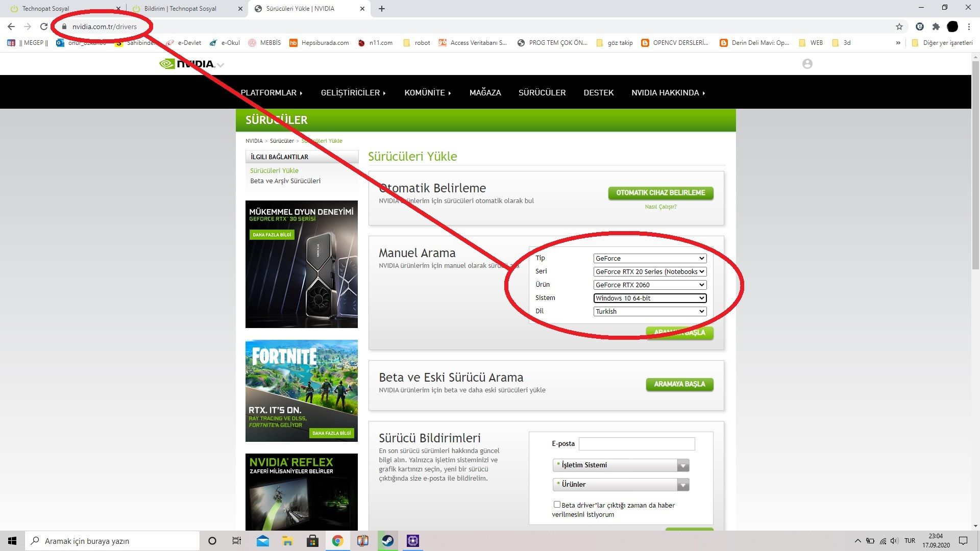The height and width of the screenshot is (551, 980).
Task: Open the Chrome extensions puzzle icon
Action: click(x=936, y=27)
